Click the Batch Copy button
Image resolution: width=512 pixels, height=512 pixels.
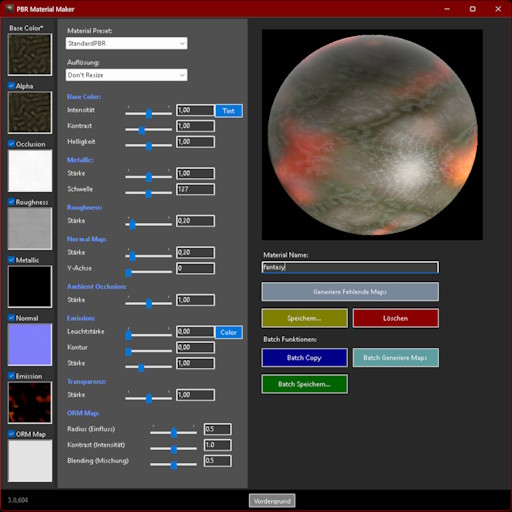click(305, 358)
